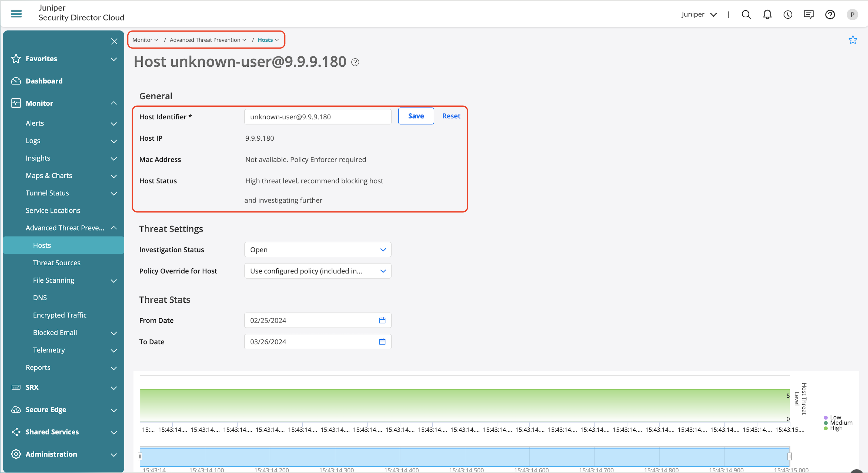This screenshot has height=473, width=868.
Task: Toggle the Low legend entry
Action: [x=835, y=417]
